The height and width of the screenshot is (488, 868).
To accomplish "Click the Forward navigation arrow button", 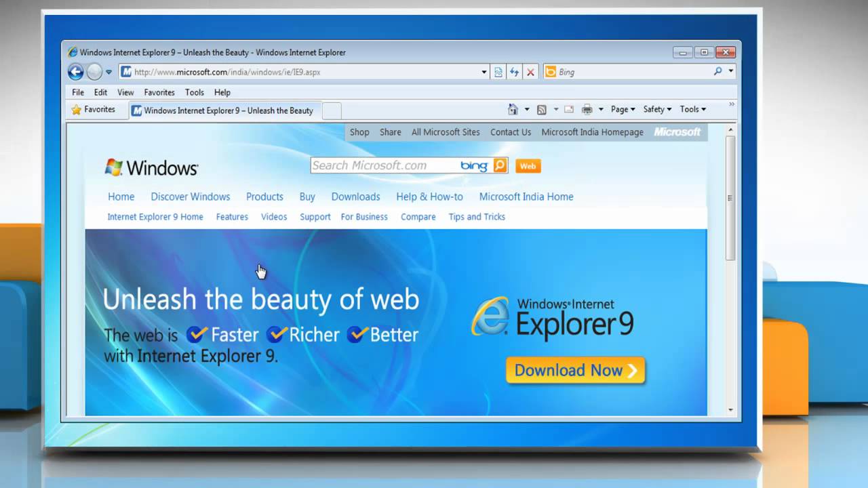I will click(94, 72).
